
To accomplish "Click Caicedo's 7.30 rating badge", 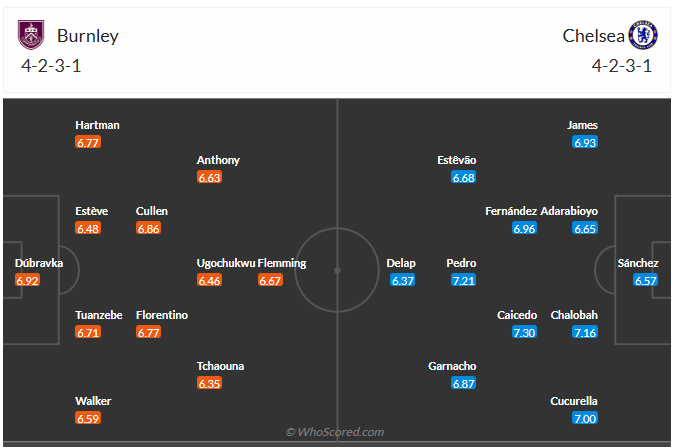I will pos(524,332).
